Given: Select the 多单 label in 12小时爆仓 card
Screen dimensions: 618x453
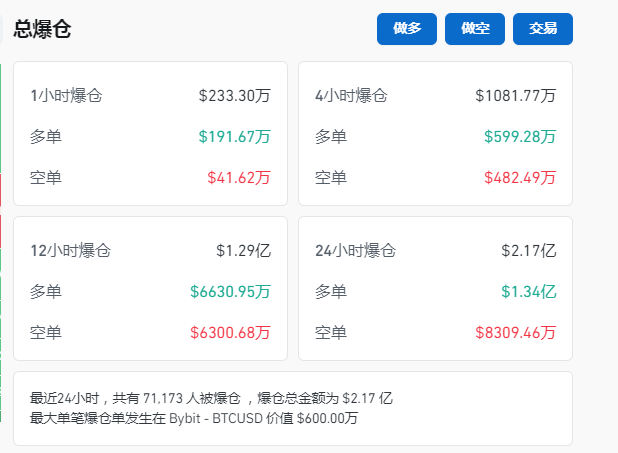Looking at the screenshot, I should point(46,291).
